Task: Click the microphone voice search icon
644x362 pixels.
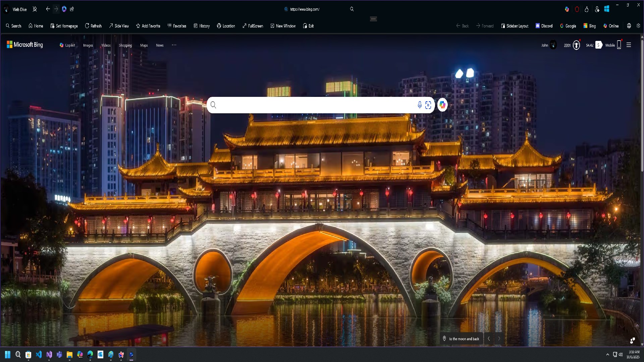Action: pyautogui.click(x=419, y=105)
